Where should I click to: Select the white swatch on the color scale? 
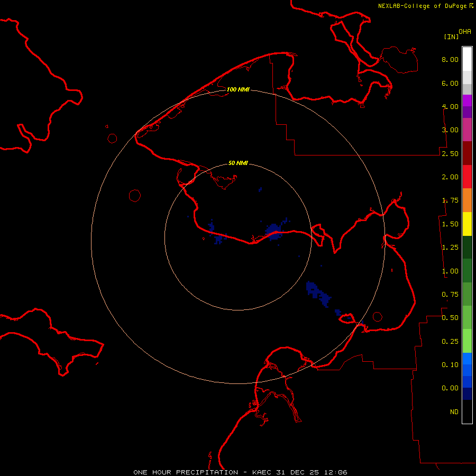click(467, 58)
